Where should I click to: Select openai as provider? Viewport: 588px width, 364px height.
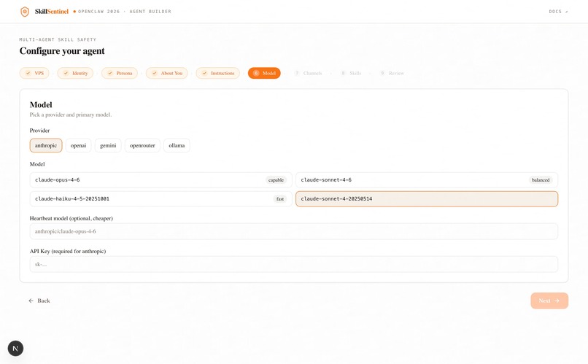coord(78,145)
